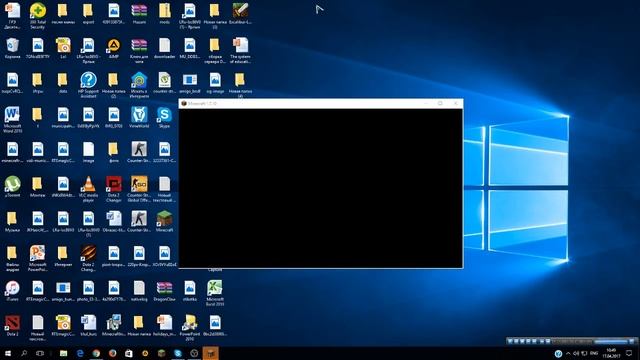The image size is (640, 360).
Task: Select the Microsoft PowerPoint desktop shortcut
Action: (38, 258)
